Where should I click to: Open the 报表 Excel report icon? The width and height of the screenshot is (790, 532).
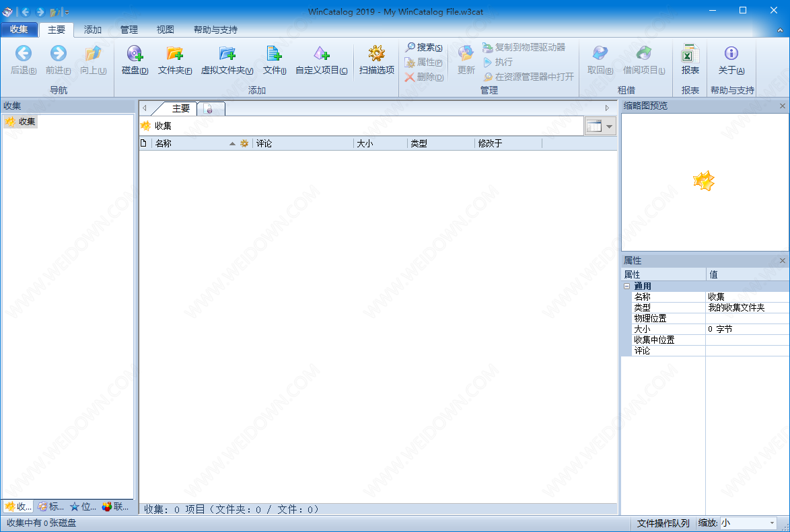(690, 54)
